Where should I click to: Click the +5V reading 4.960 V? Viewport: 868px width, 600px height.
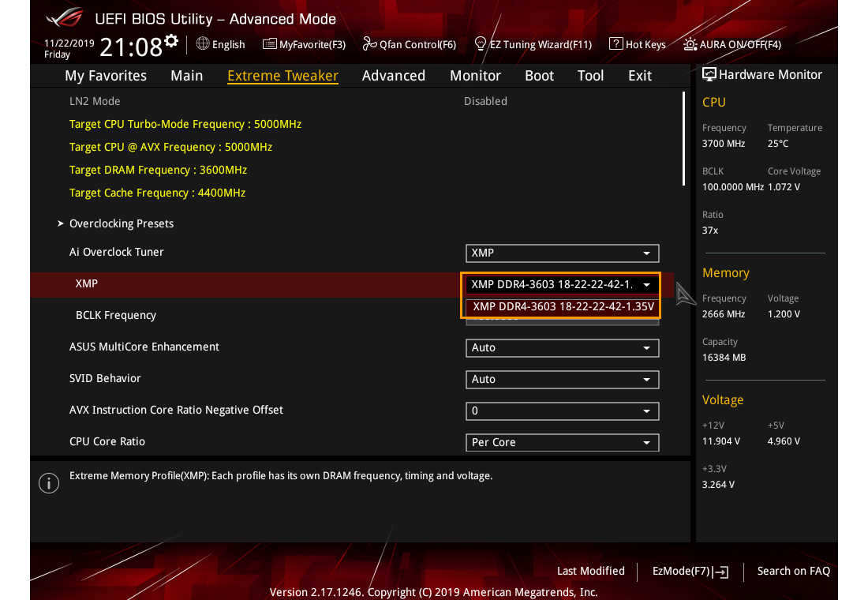click(x=784, y=441)
